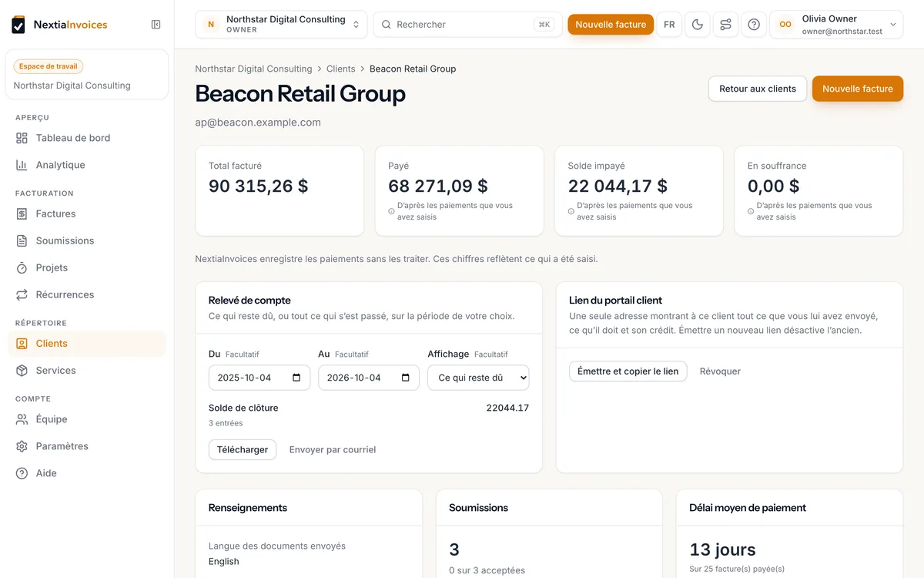The height and width of the screenshot is (578, 924).
Task: Click the info icon under Payé amount
Action: click(x=391, y=211)
